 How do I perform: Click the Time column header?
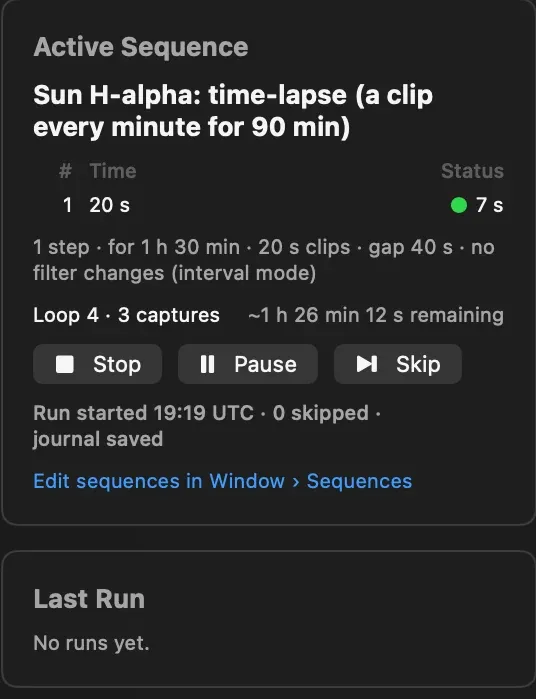click(113, 171)
